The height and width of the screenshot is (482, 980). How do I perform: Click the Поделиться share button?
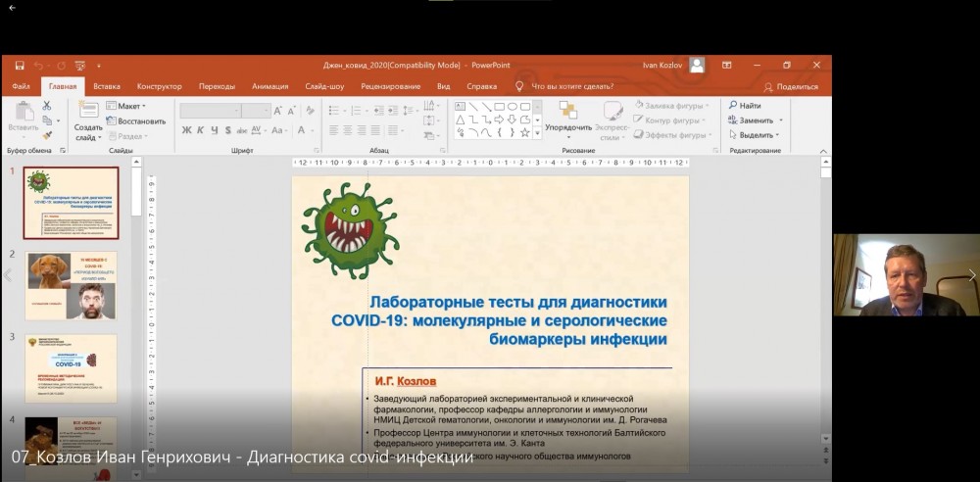[791, 86]
